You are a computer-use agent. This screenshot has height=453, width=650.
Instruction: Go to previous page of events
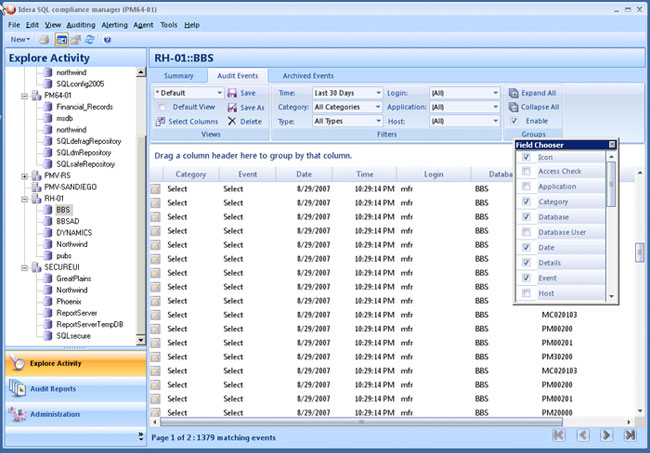coord(583,435)
